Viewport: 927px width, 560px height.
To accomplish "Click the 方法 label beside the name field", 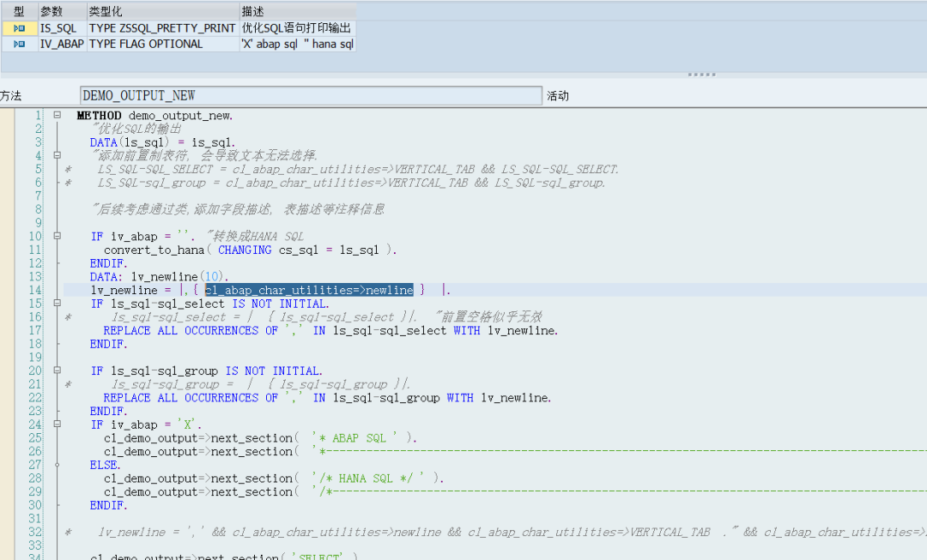I will point(10,96).
